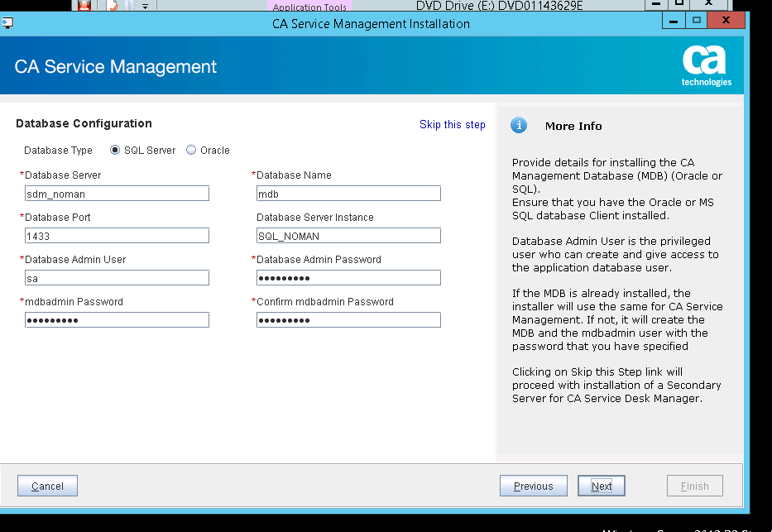Viewport: 772px width, 532px height.
Task: Click the disabled Finish button
Action: pyautogui.click(x=694, y=486)
